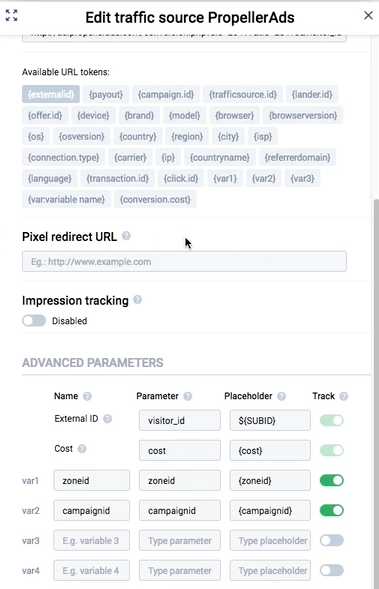Click help icon next to Parameter column

188,396
